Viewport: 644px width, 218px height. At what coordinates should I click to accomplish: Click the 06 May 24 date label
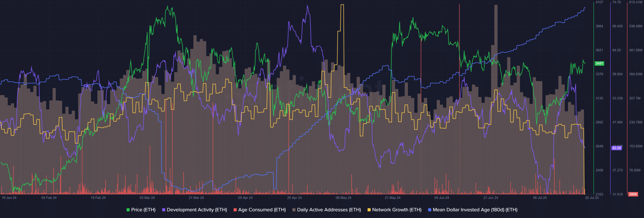[343, 198]
